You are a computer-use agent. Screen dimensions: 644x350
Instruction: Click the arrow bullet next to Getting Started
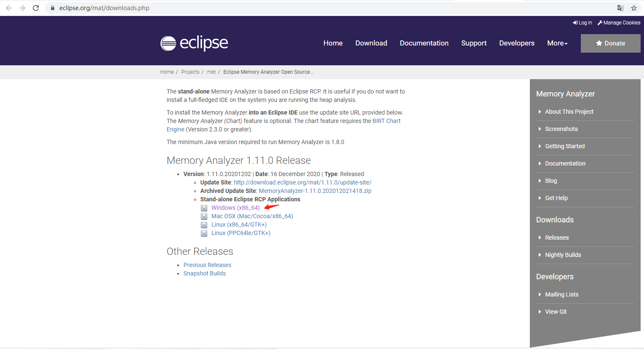pos(540,146)
